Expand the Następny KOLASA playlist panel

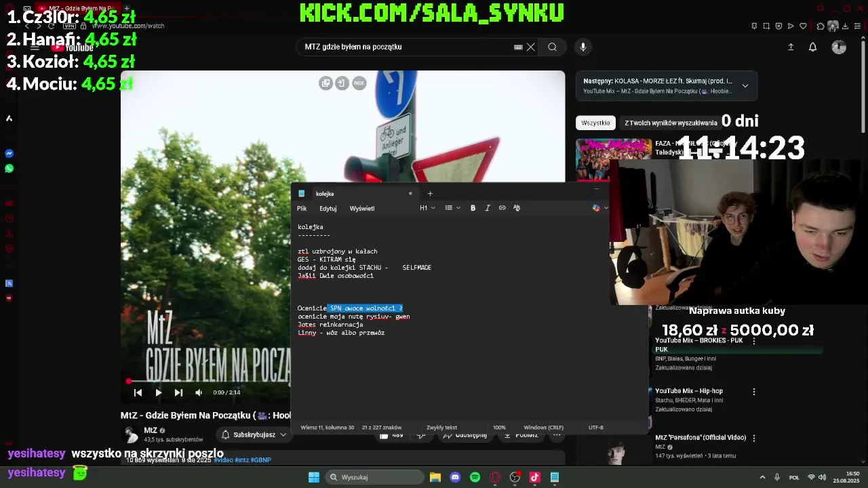coord(745,86)
